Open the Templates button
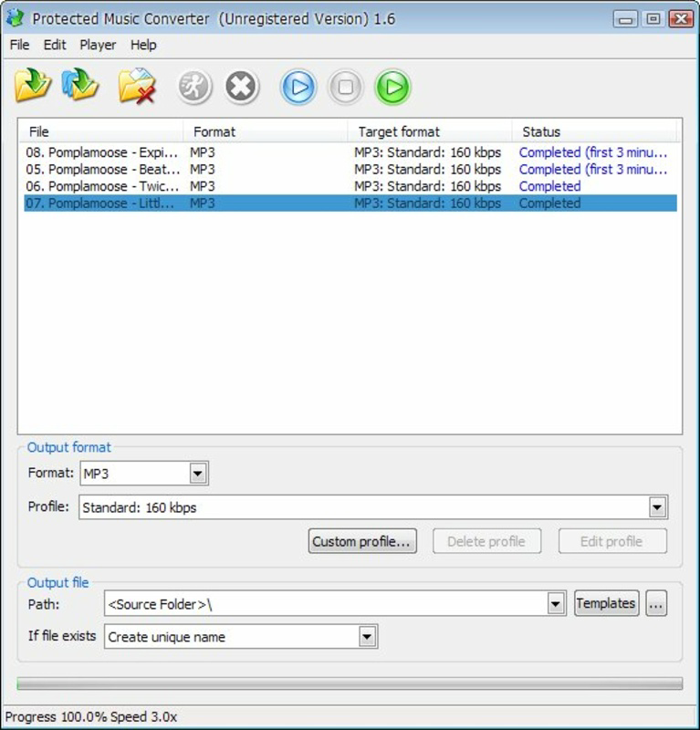700x730 pixels. [x=606, y=603]
